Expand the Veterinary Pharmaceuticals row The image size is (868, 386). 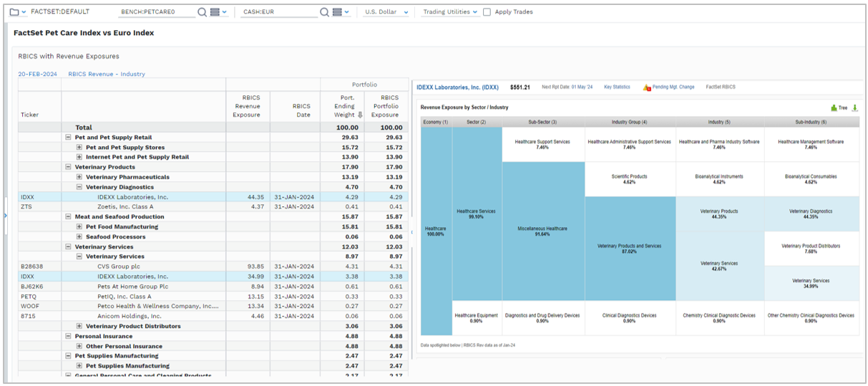point(79,177)
